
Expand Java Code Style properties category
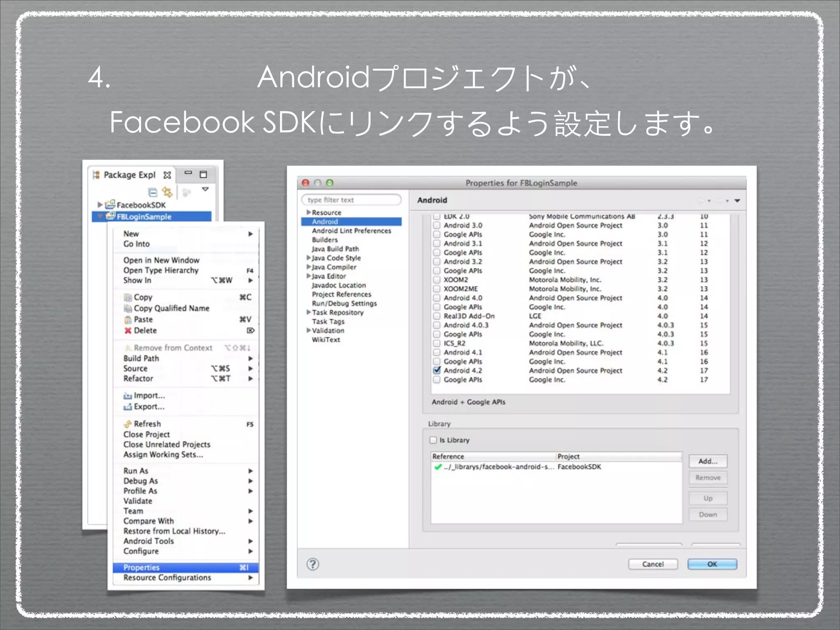[308, 258]
